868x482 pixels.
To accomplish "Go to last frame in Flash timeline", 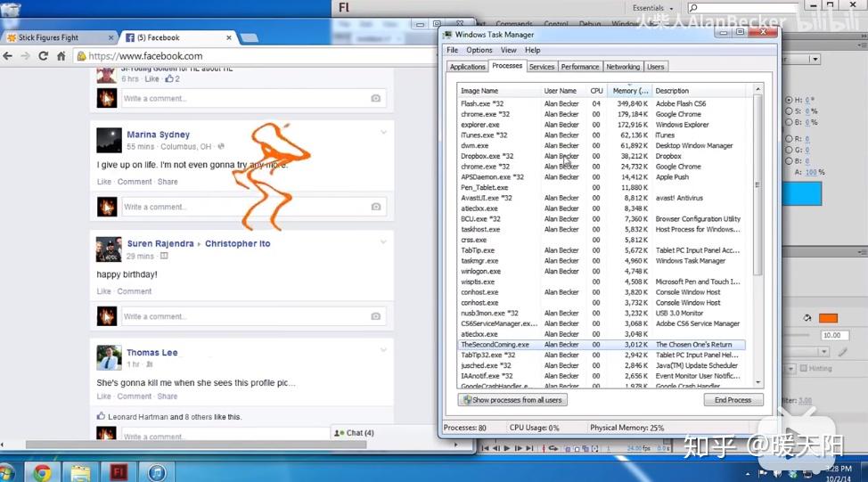I will tap(529, 448).
